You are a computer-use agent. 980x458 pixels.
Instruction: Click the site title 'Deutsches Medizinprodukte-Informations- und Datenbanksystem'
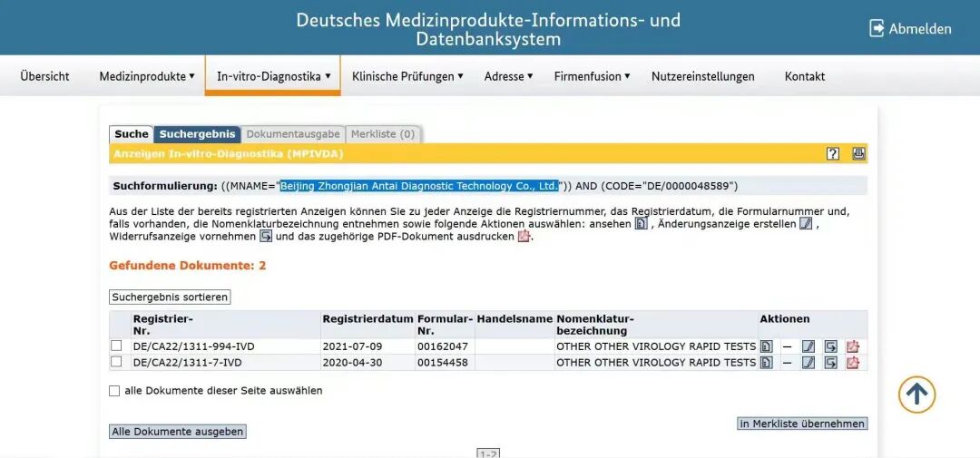(488, 29)
